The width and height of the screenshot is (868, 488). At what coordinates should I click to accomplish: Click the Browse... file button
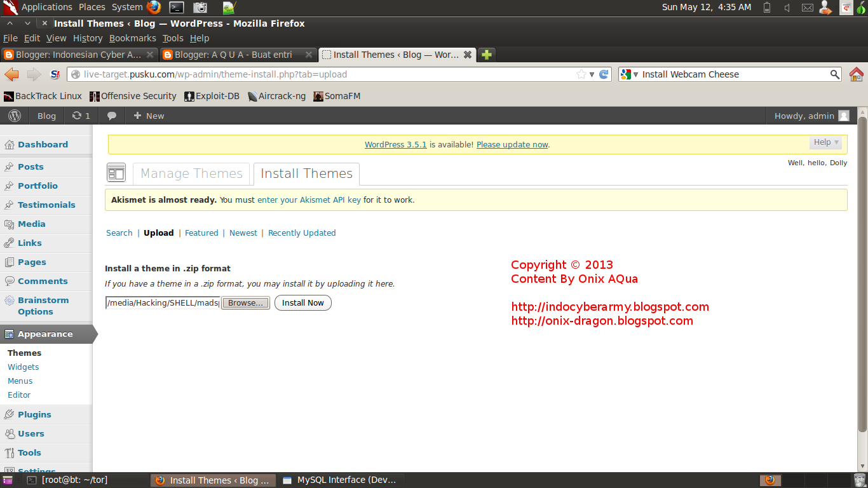(245, 303)
